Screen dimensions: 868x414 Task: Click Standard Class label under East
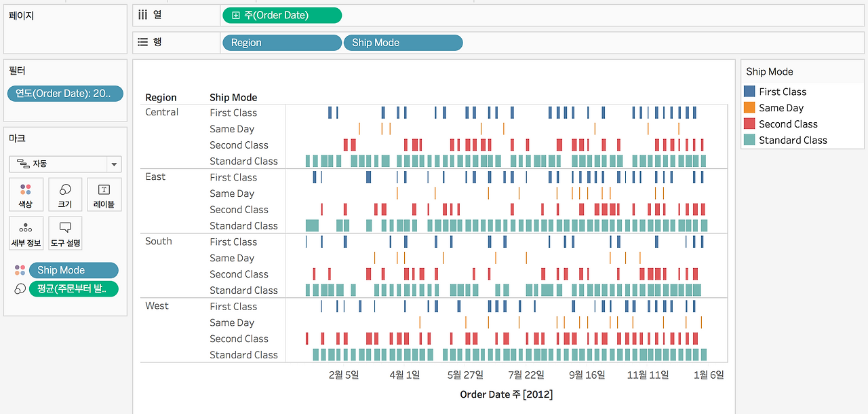(243, 226)
